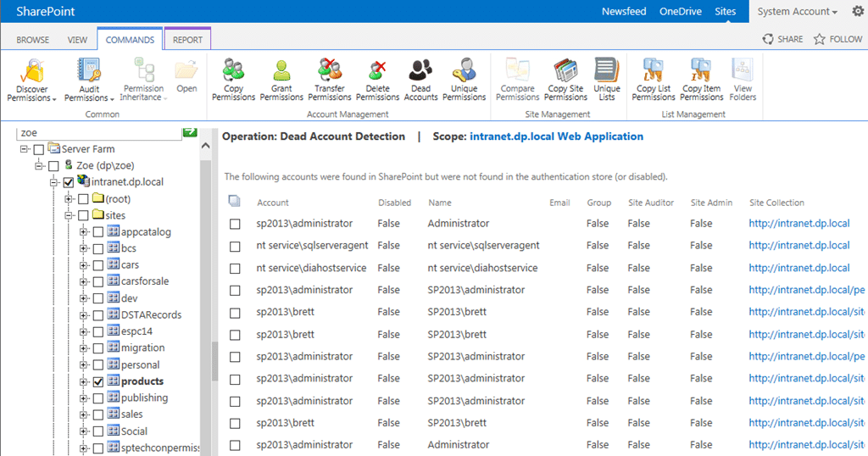Launch Copy List Permissions command
The width and height of the screenshot is (868, 456).
pos(654,81)
